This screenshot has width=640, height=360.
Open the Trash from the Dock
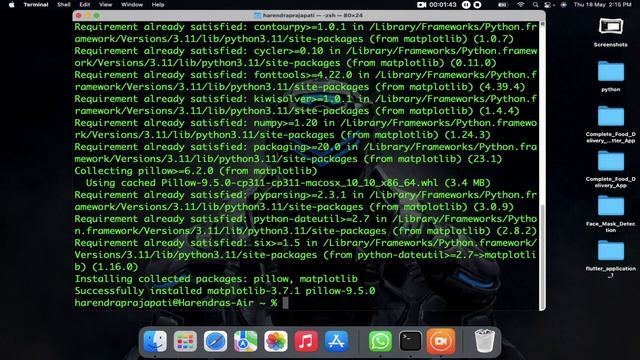[x=485, y=341]
